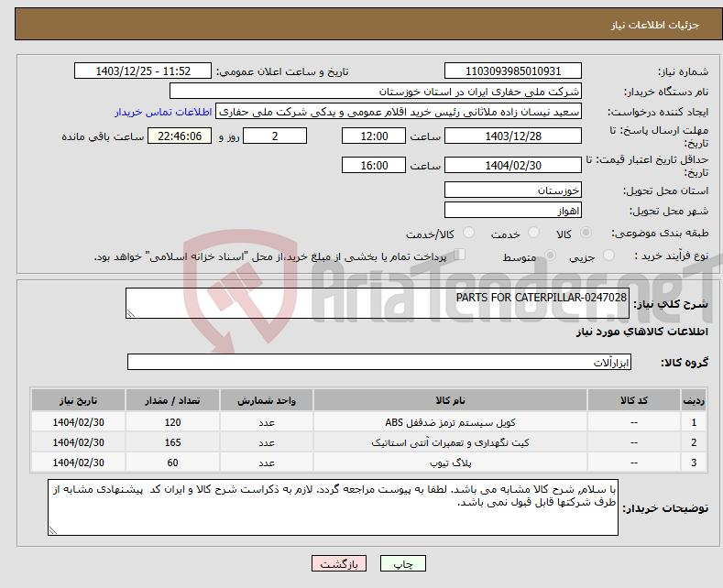Click the ردیف column header
The width and height of the screenshot is (723, 588).
694,400
